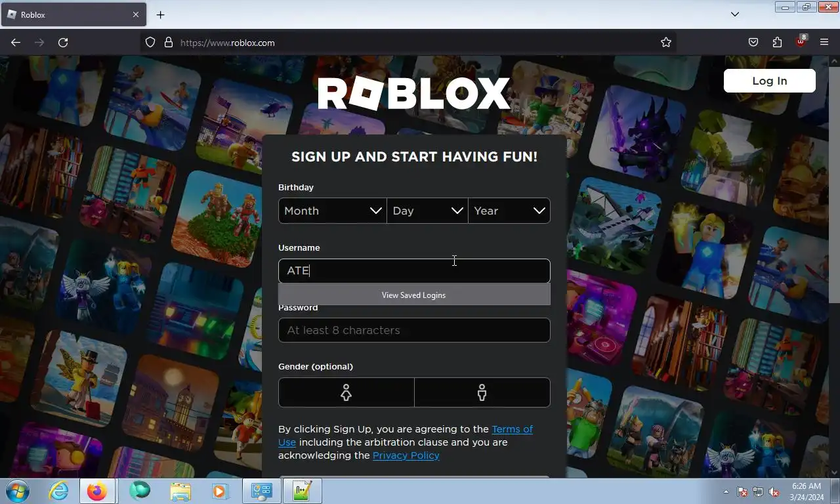List all tabs with chevron button
840x504 pixels.
point(735,14)
